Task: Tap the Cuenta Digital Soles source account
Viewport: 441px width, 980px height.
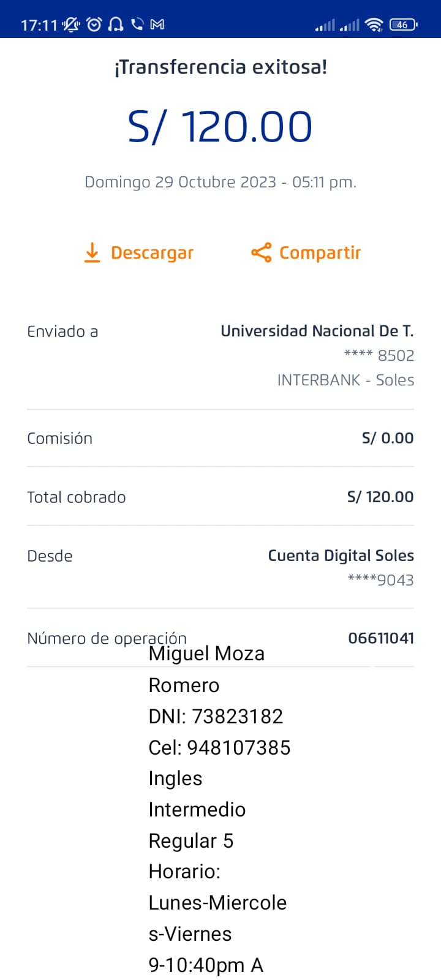Action: [x=341, y=556]
